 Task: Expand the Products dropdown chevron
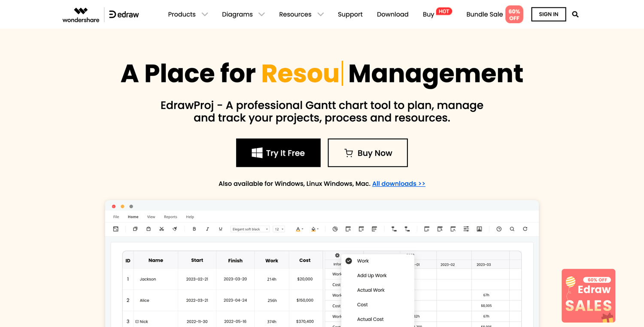[x=205, y=15]
